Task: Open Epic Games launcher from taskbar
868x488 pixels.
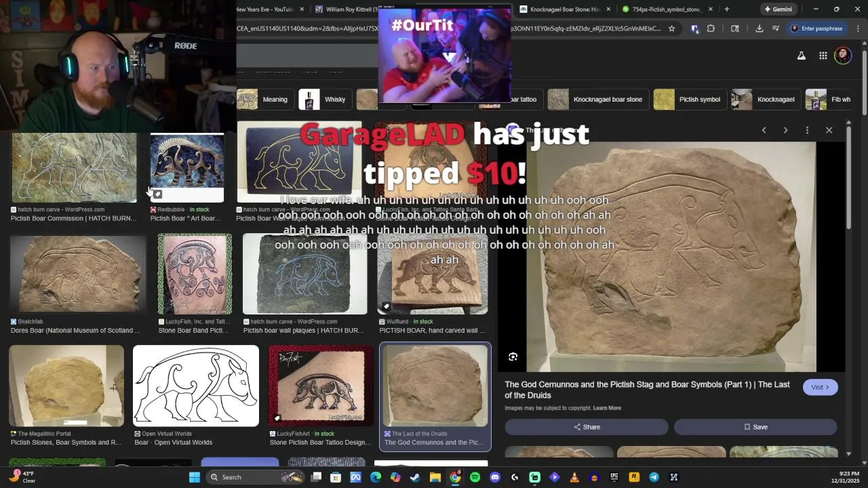Action: (x=614, y=477)
